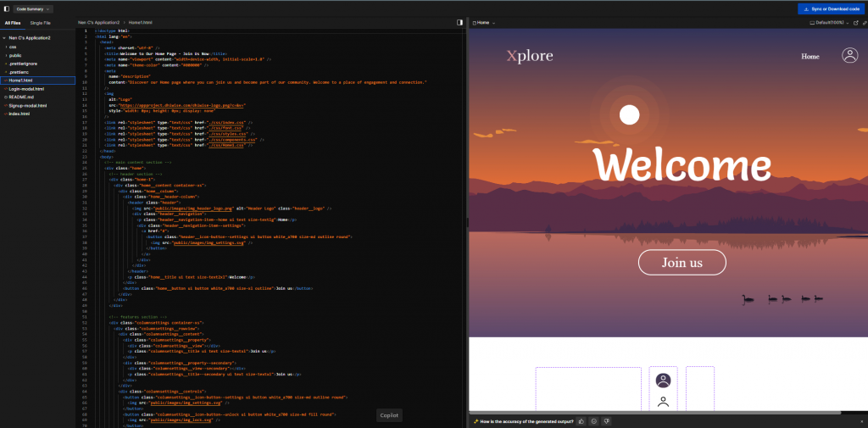The image size is (868, 428).
Task: Click the copy link icon in preview toolbar
Action: [x=865, y=23]
